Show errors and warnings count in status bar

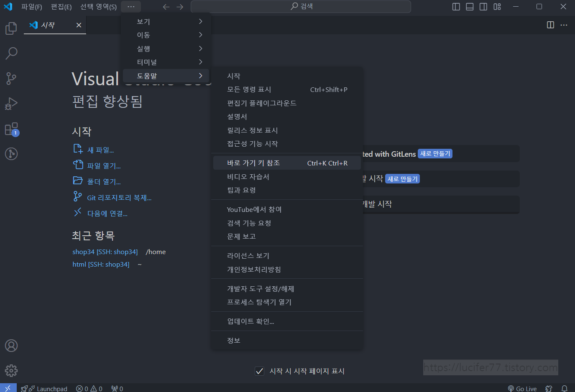89,388
